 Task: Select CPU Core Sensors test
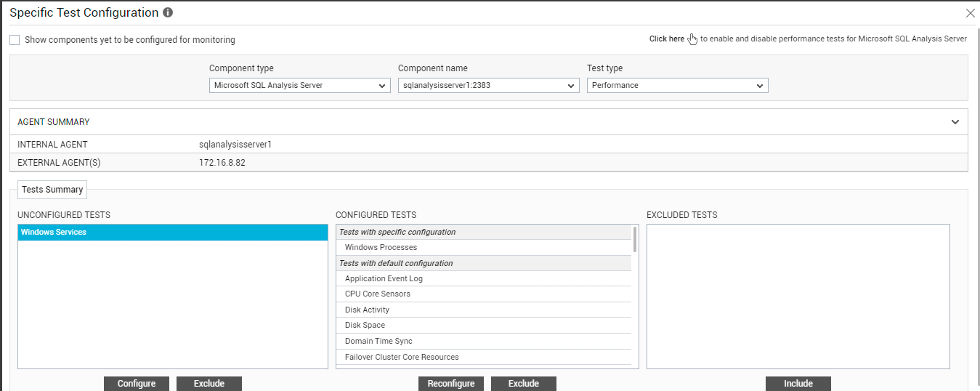point(484,294)
